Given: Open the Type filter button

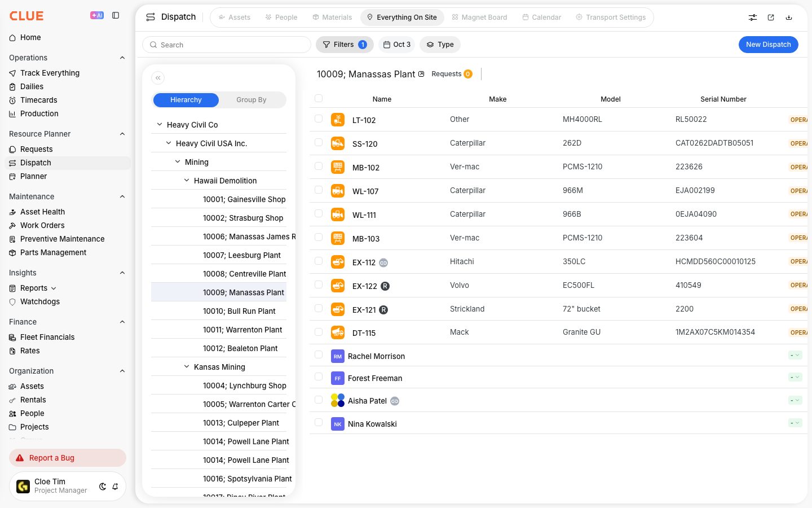Looking at the screenshot, I should 440,45.
